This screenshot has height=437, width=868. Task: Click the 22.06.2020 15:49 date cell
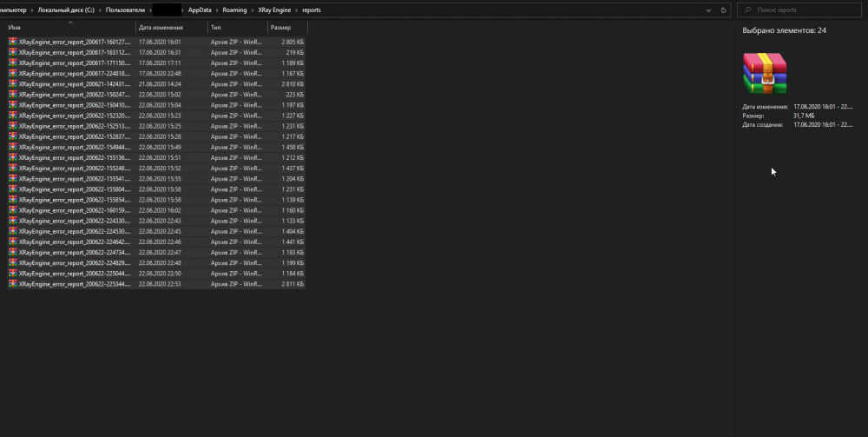tap(160, 147)
